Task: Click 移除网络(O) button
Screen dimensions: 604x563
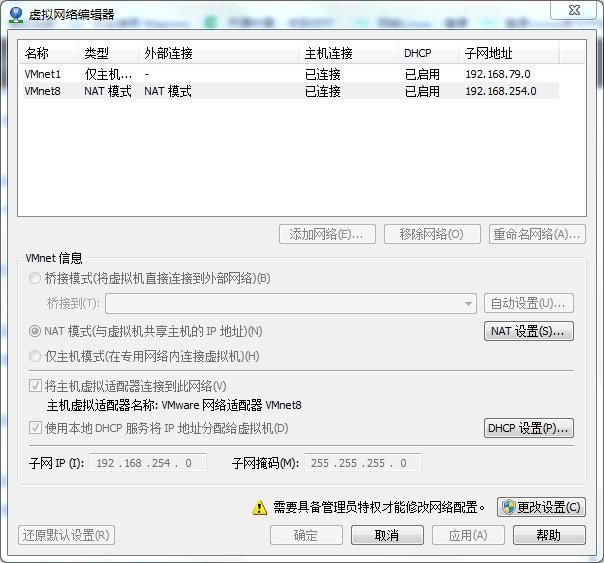Action: click(432, 234)
